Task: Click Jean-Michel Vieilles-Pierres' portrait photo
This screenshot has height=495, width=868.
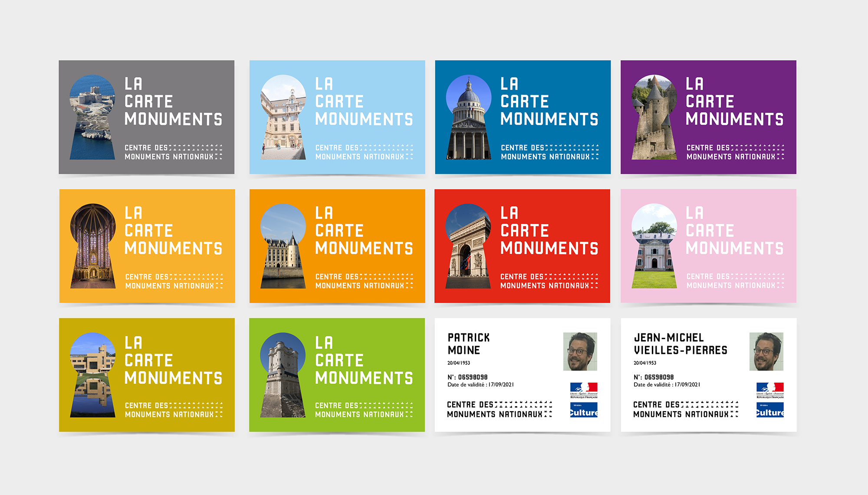Action: [x=766, y=352]
